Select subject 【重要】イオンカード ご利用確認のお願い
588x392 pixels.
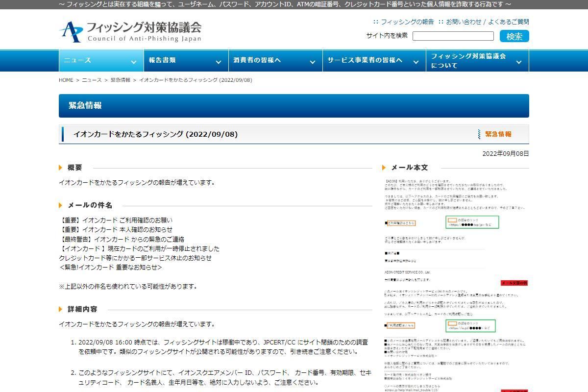point(116,220)
